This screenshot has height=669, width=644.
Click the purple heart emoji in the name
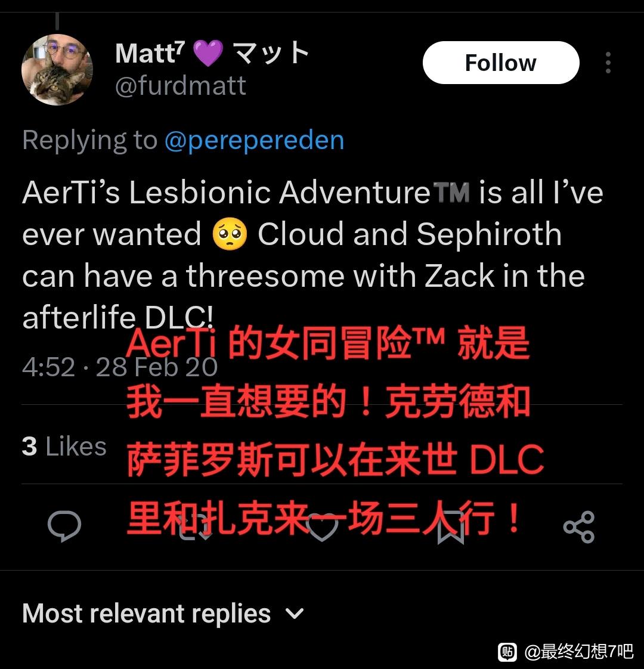click(x=208, y=54)
